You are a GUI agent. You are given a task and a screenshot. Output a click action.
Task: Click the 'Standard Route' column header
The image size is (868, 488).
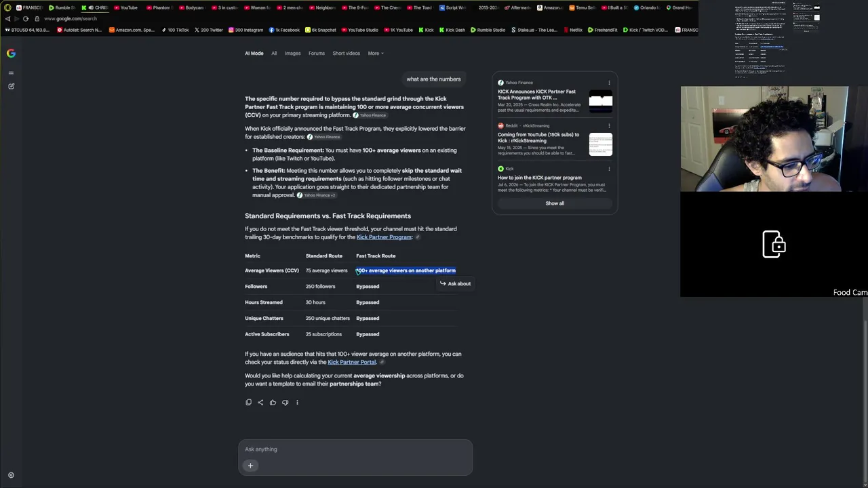[324, 256]
